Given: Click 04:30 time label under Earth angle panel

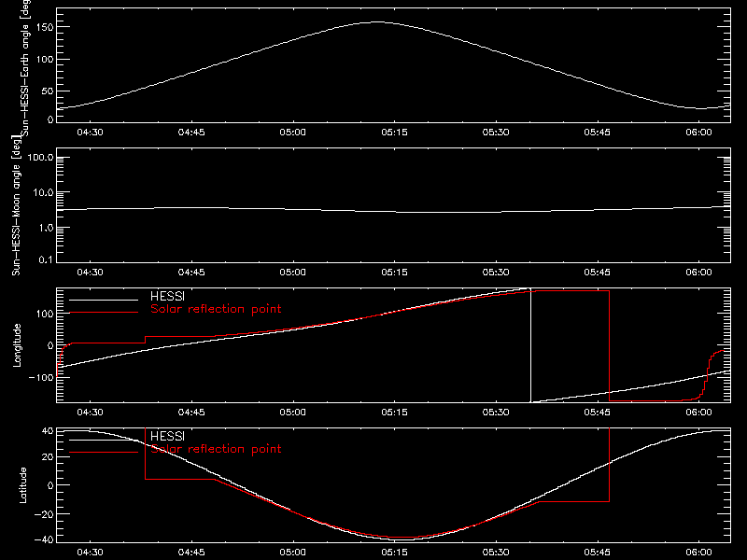Looking at the screenshot, I should coord(90,133).
